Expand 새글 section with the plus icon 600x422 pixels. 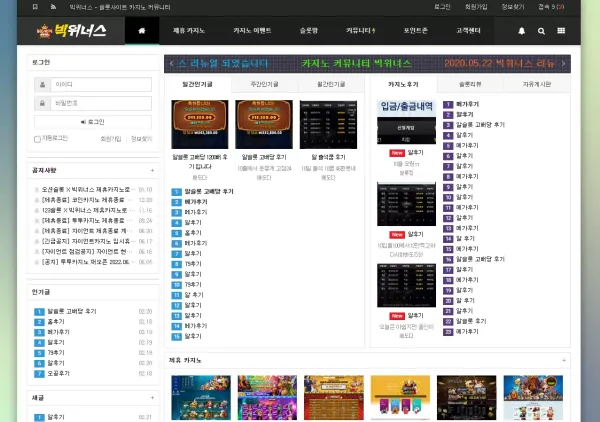(x=152, y=398)
